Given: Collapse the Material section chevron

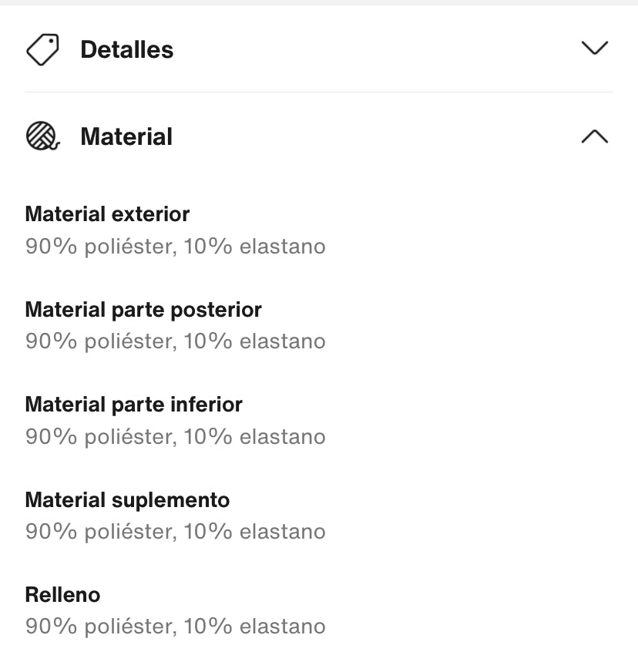Looking at the screenshot, I should tap(594, 137).
